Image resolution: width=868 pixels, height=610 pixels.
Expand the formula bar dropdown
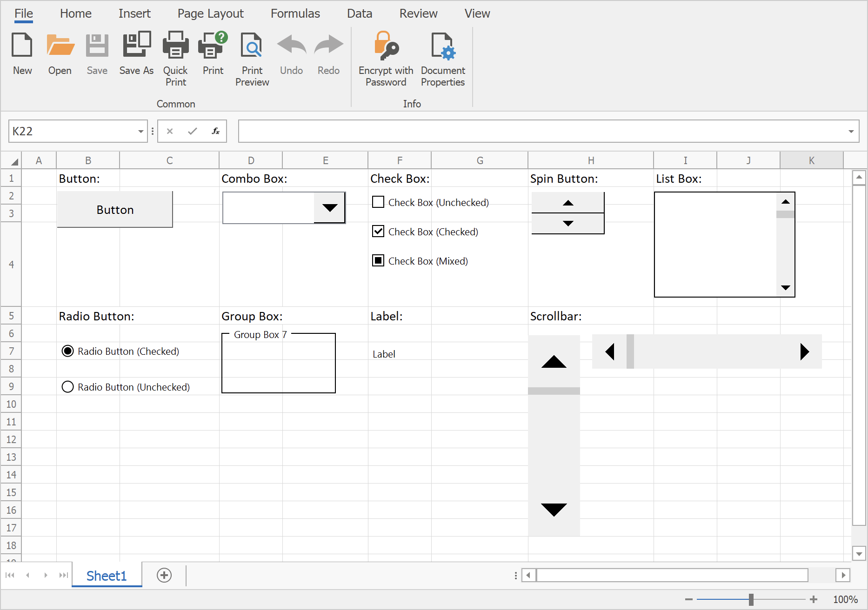pyautogui.click(x=852, y=131)
